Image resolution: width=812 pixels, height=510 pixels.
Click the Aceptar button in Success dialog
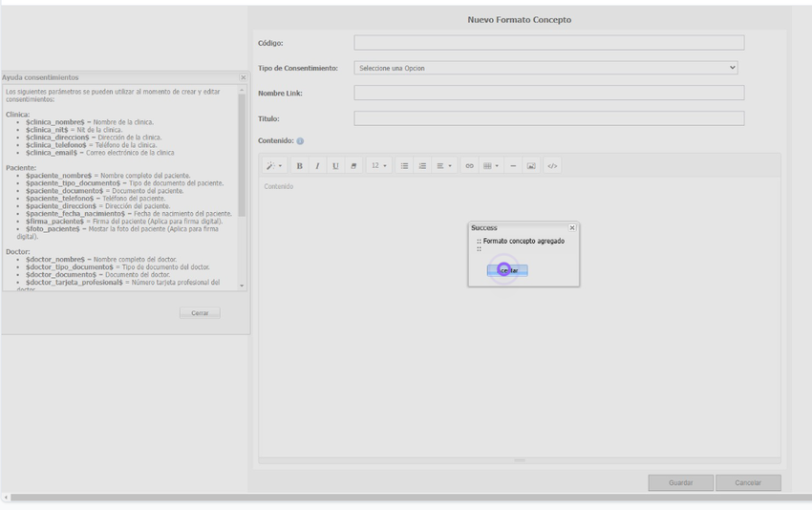tap(507, 270)
